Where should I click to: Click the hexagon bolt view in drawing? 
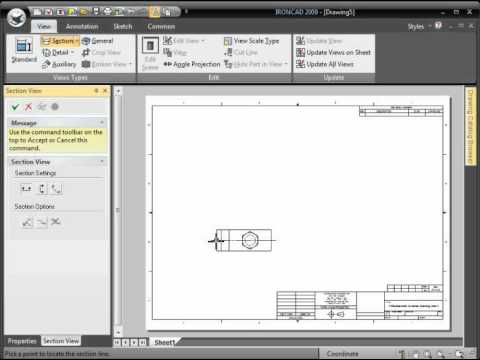click(250, 240)
